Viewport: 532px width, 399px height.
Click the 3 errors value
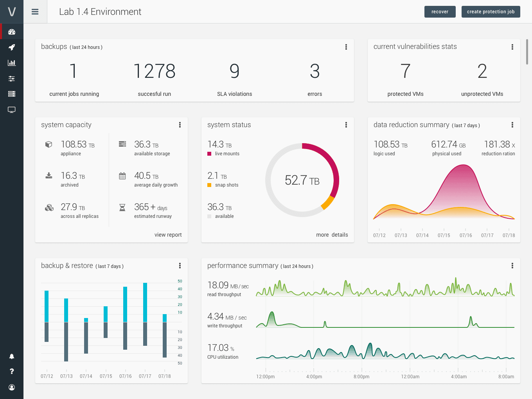click(315, 71)
